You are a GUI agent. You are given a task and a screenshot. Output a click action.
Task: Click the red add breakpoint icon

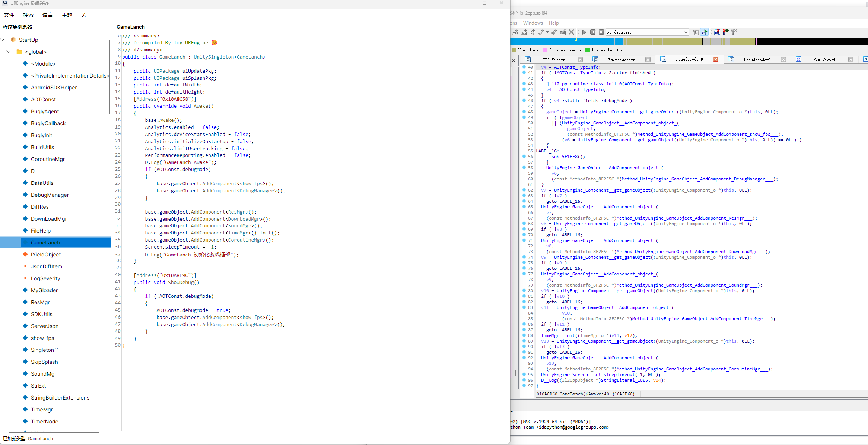[725, 32]
